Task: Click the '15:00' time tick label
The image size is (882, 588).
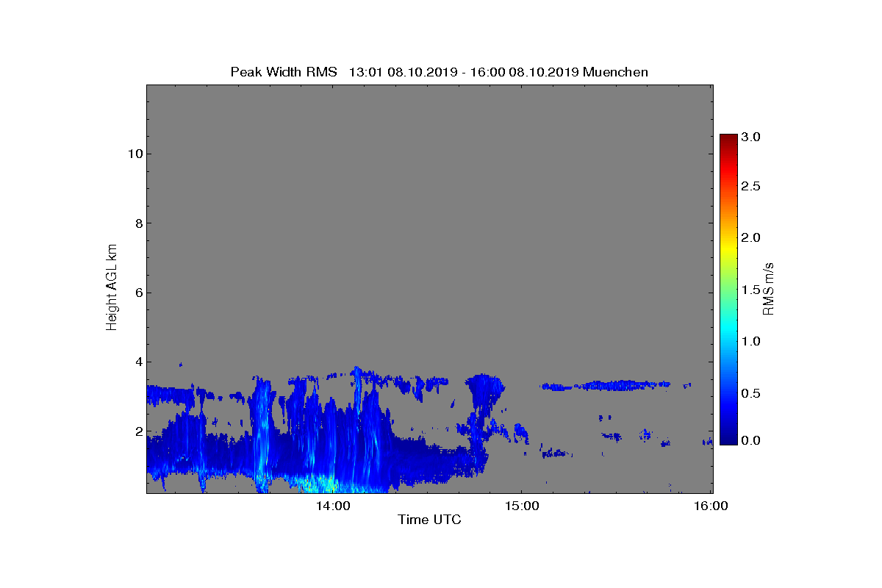Action: (x=521, y=506)
